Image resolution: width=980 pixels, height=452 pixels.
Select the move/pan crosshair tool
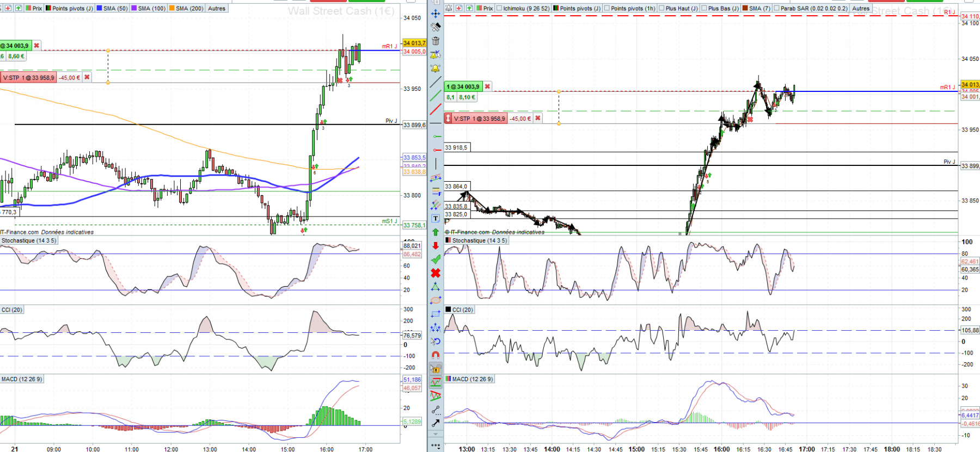[x=436, y=14]
